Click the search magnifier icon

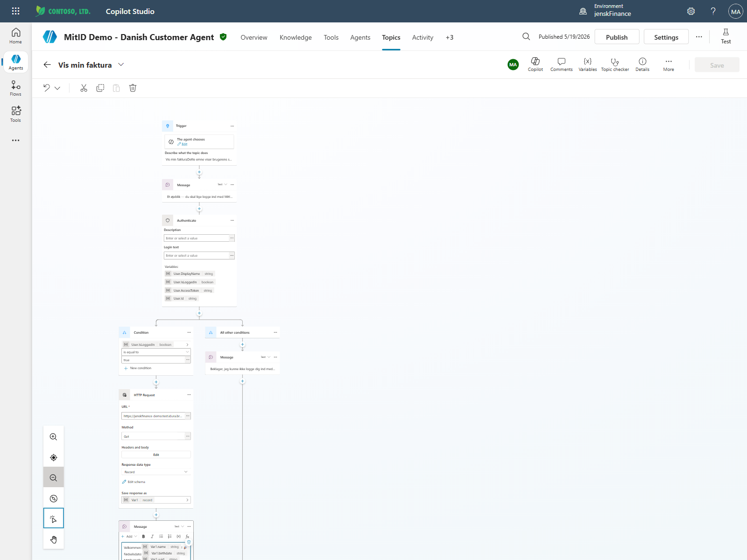(x=526, y=36)
